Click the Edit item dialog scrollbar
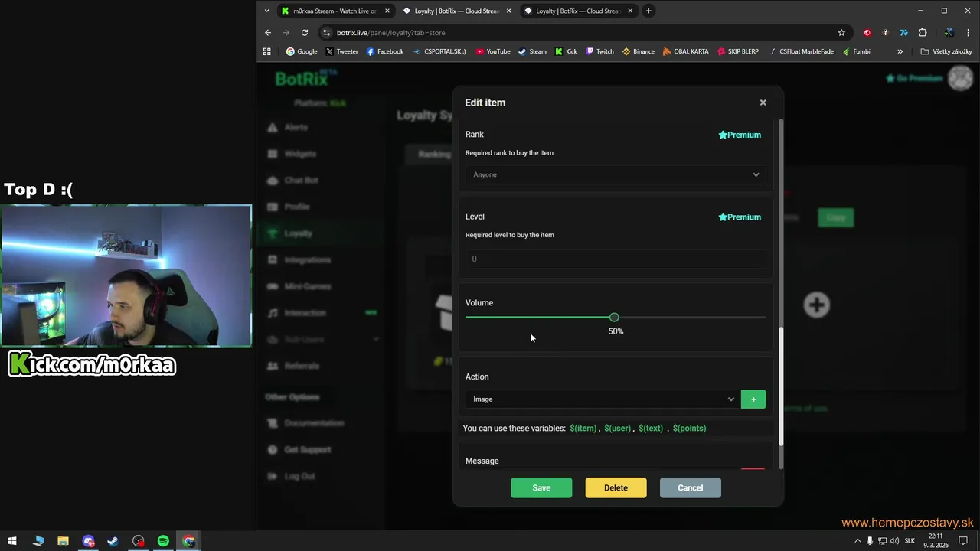 coord(781,386)
